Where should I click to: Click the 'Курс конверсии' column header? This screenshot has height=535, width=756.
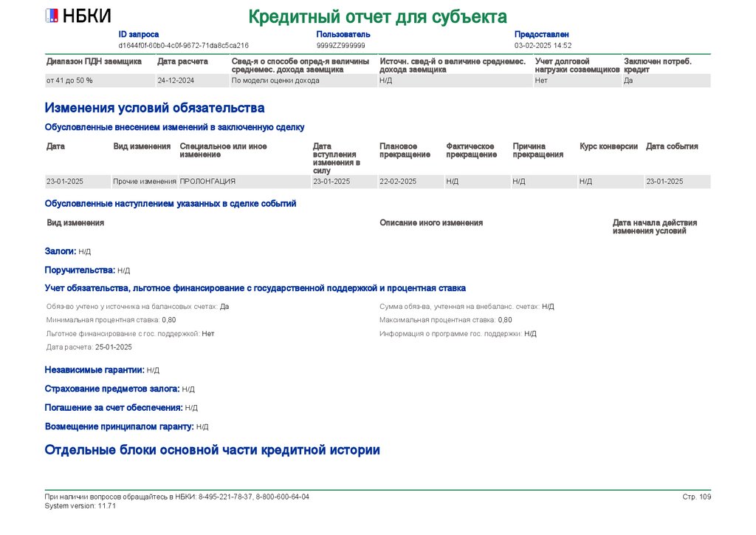(608, 146)
